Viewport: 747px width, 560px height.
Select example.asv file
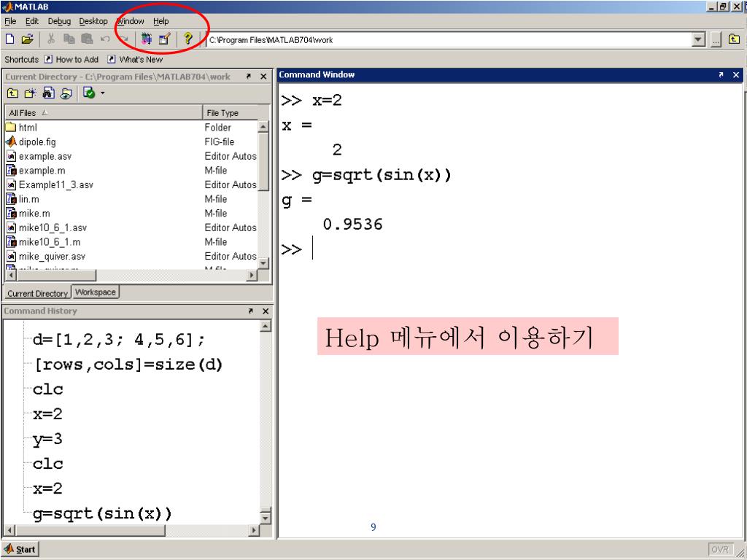44,156
